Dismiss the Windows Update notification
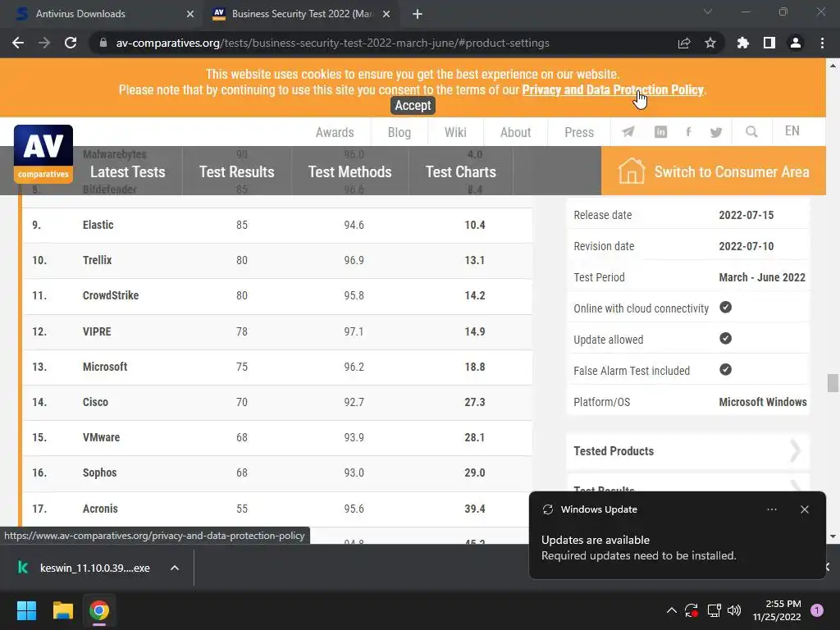840x630 pixels. point(804,509)
